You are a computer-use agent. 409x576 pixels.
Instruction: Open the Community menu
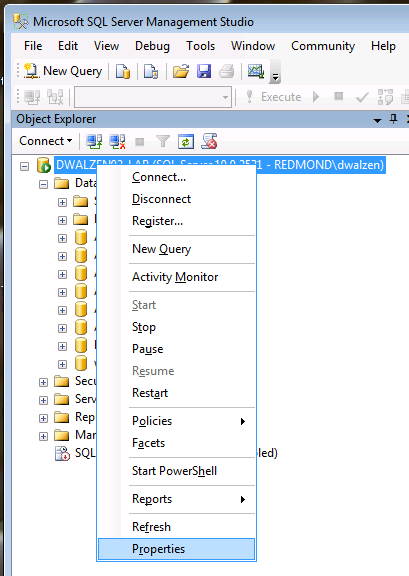click(x=323, y=46)
